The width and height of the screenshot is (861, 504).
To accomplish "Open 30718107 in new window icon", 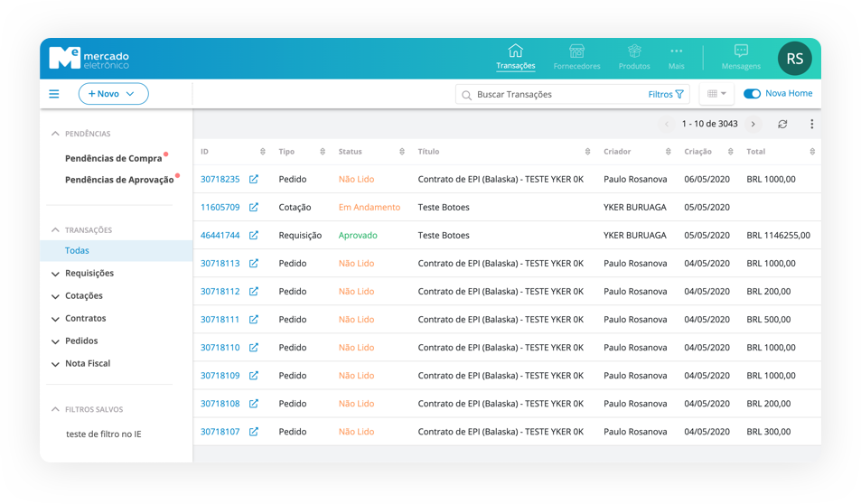I will (254, 431).
